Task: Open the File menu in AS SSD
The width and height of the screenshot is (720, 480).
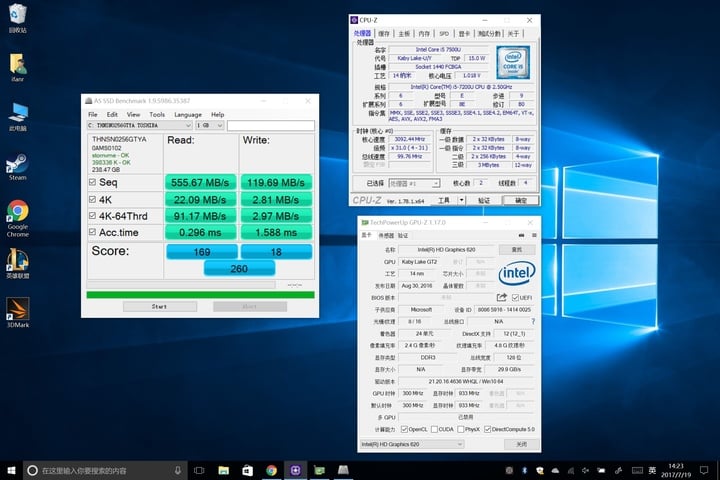Action: click(93, 114)
